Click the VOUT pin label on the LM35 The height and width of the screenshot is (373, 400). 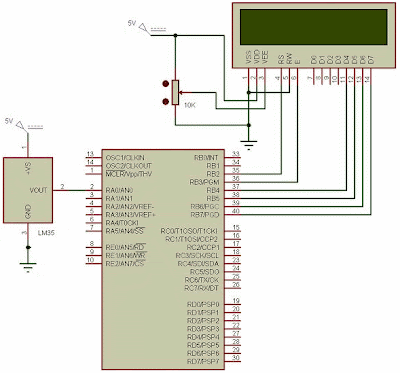(x=39, y=190)
